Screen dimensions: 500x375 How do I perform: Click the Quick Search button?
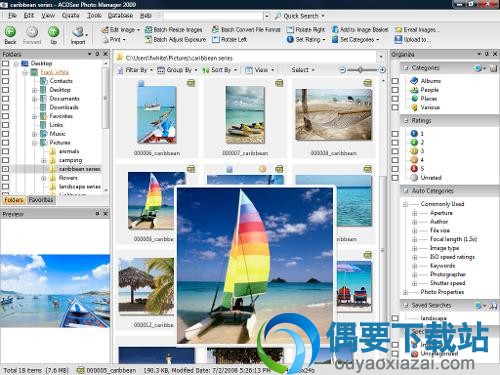tap(299, 16)
